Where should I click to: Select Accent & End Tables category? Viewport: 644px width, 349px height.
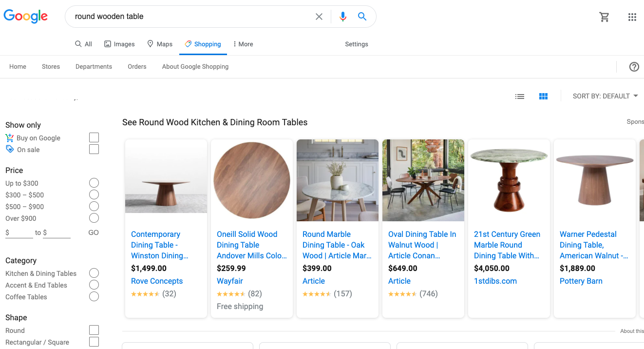click(94, 285)
